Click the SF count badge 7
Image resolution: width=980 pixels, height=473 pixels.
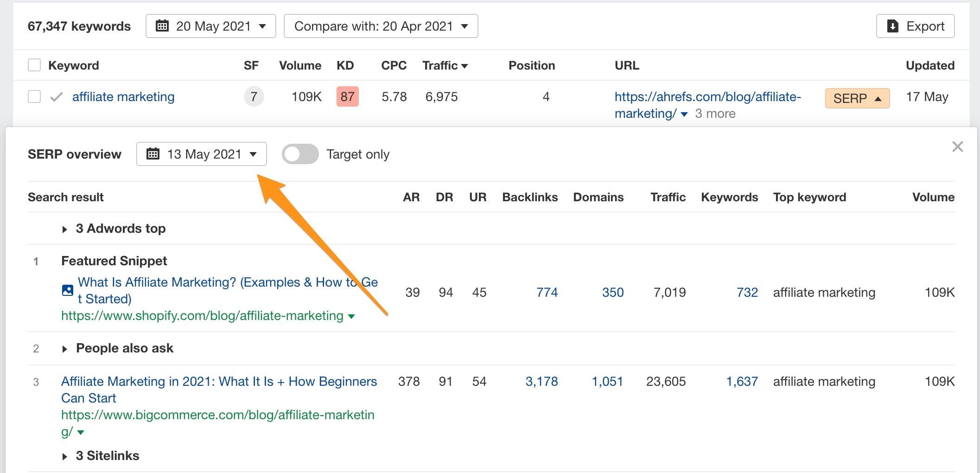254,97
